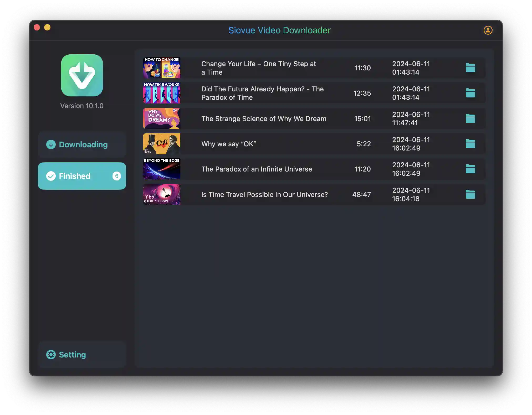Open folder for 'Is Time Travel Possible'
Screen dimensions: 532x415
tap(470, 194)
